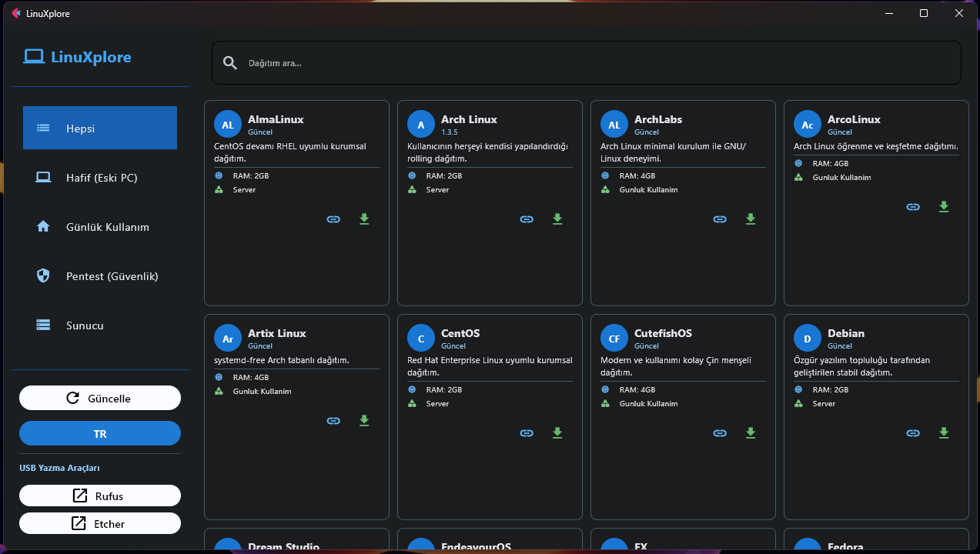Viewport: 980px width, 554px height.
Task: Switch to the Sunucu category
Action: pos(100,325)
